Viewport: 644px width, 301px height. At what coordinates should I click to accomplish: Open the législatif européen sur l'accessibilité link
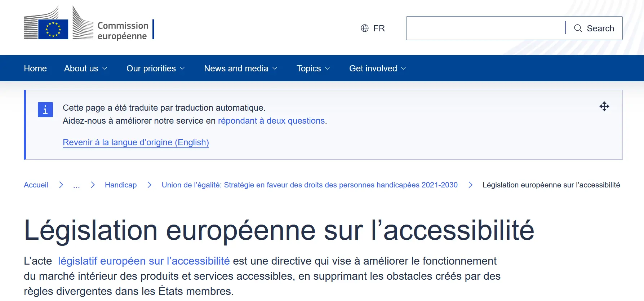tap(144, 261)
